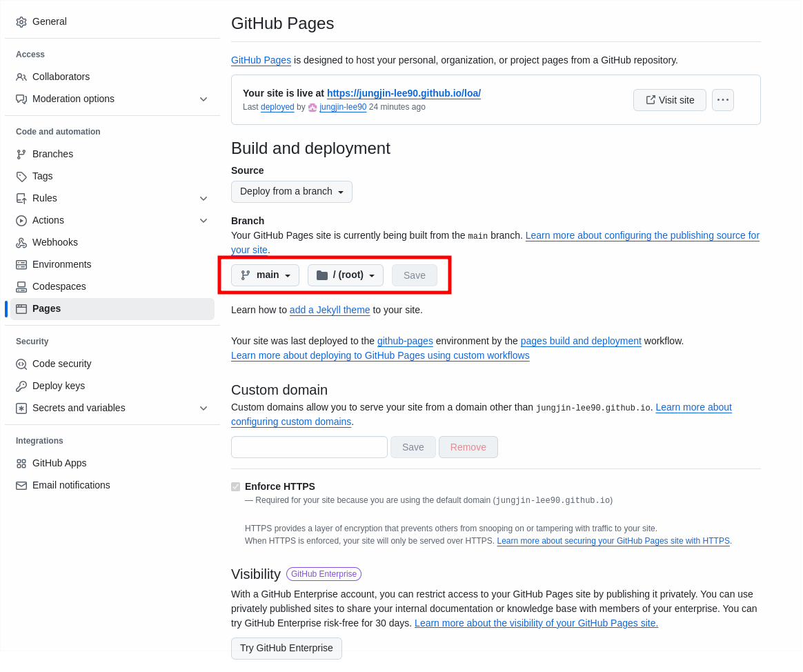Expand Moderation options chevron
This screenshot has width=803, height=672.
[x=204, y=99]
